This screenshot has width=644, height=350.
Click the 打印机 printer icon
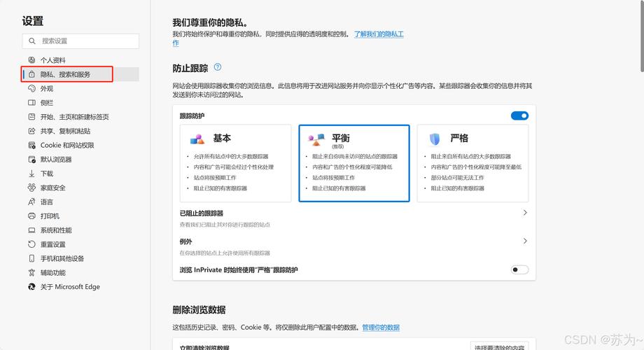click(31, 216)
